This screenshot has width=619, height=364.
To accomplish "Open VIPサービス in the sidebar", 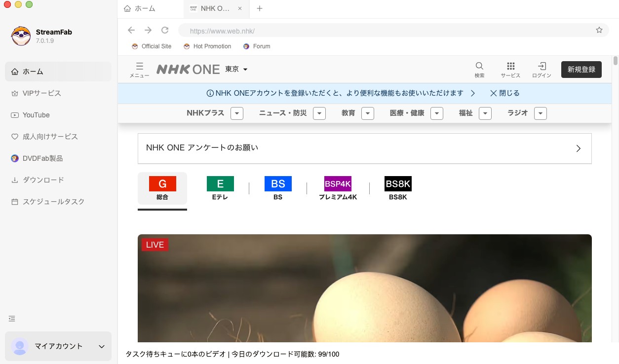I will (41, 93).
